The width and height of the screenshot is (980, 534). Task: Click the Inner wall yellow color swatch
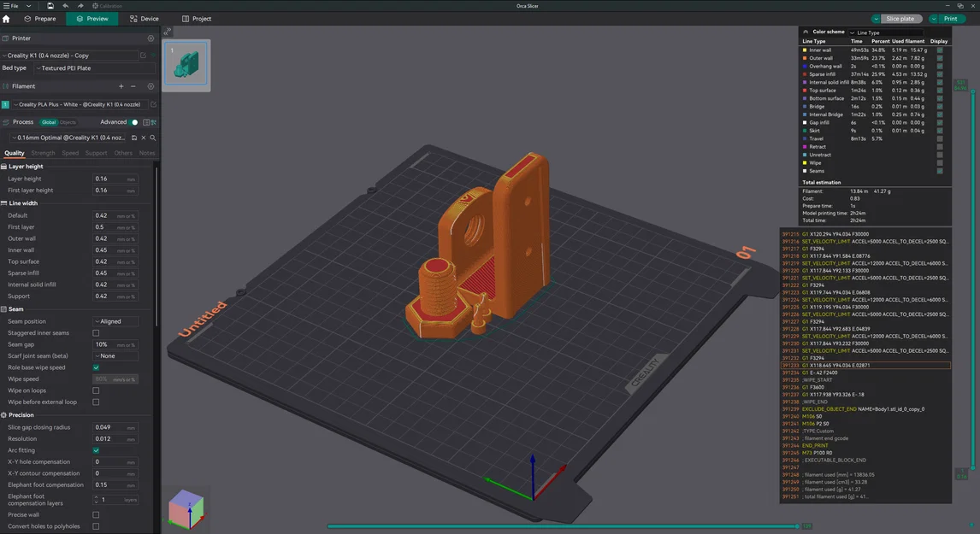[x=805, y=50]
